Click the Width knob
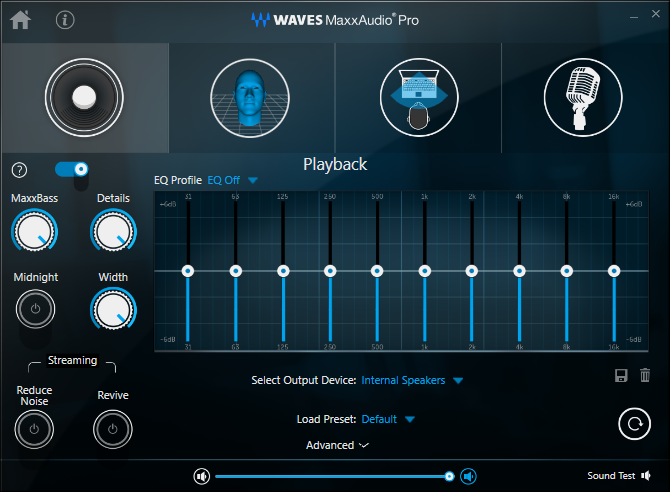 click(x=113, y=310)
